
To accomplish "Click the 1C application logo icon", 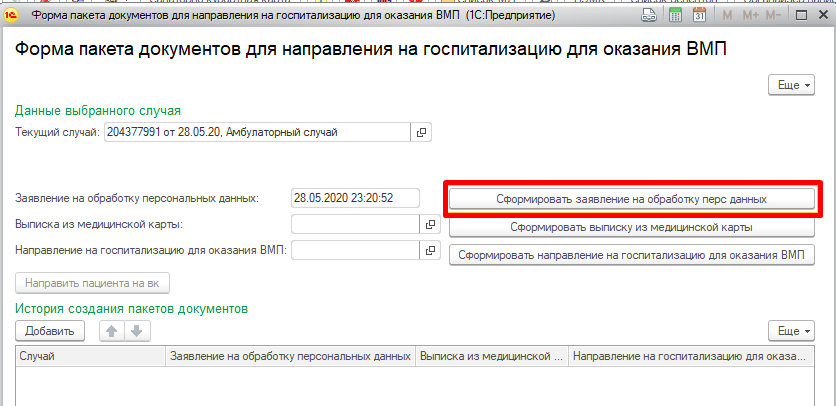I will point(13,16).
